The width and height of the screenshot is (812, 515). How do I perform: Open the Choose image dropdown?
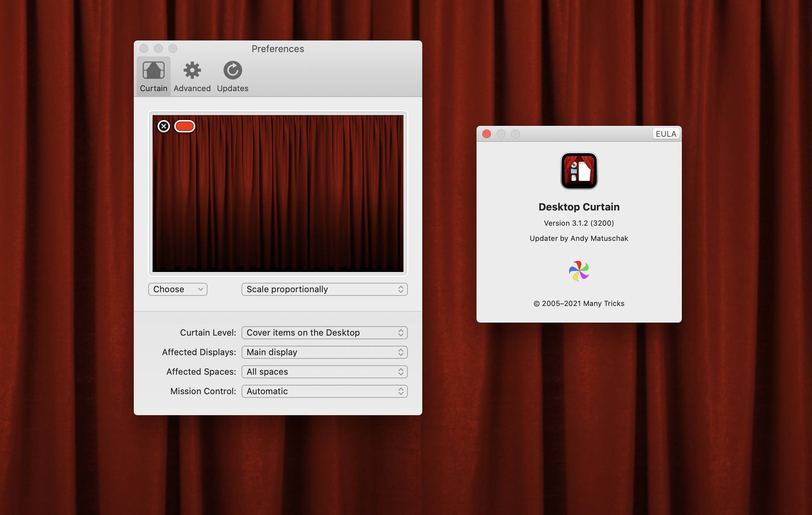coord(178,289)
